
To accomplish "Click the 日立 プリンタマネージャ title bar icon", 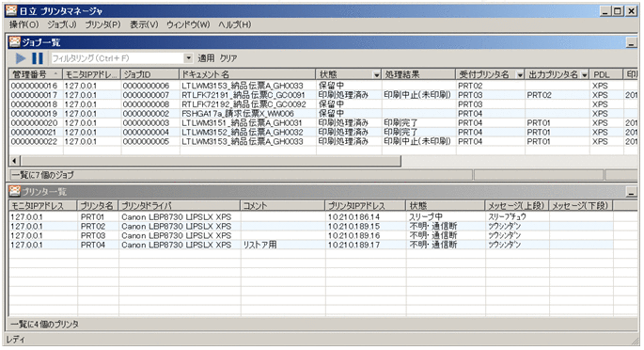I will (x=11, y=10).
